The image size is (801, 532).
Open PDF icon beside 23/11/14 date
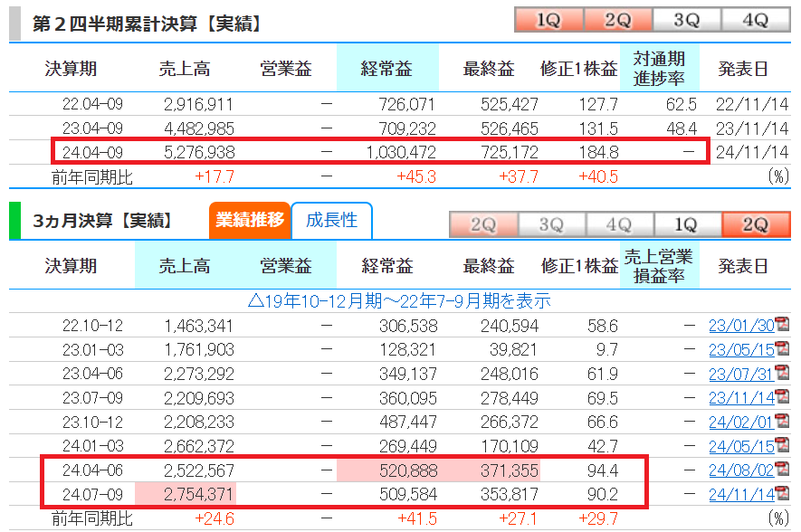pos(782,396)
